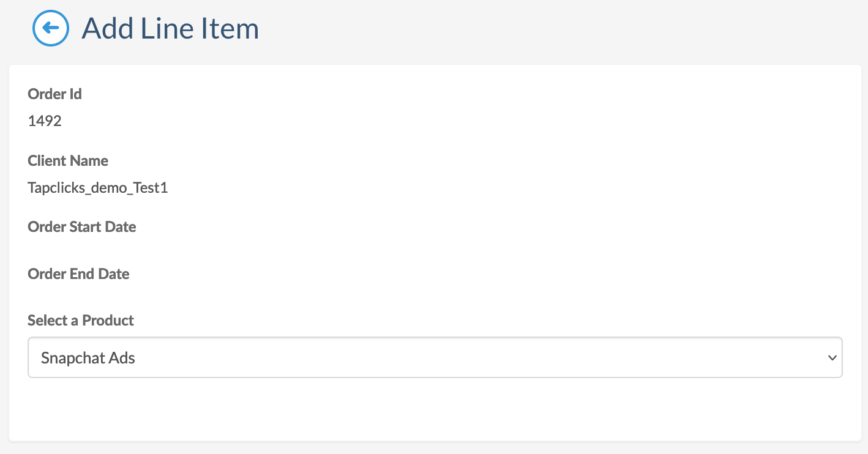Image resolution: width=868 pixels, height=454 pixels.
Task: Click the Order End Date label
Action: click(x=78, y=274)
